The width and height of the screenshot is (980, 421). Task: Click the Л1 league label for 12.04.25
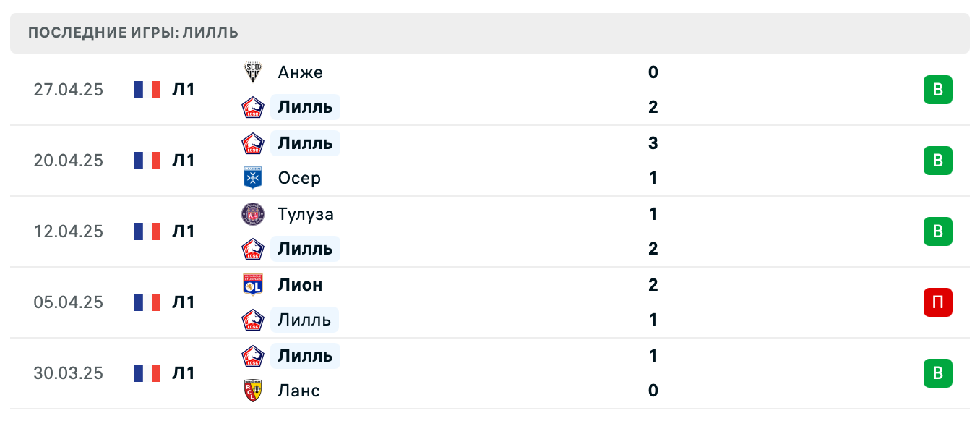click(184, 231)
